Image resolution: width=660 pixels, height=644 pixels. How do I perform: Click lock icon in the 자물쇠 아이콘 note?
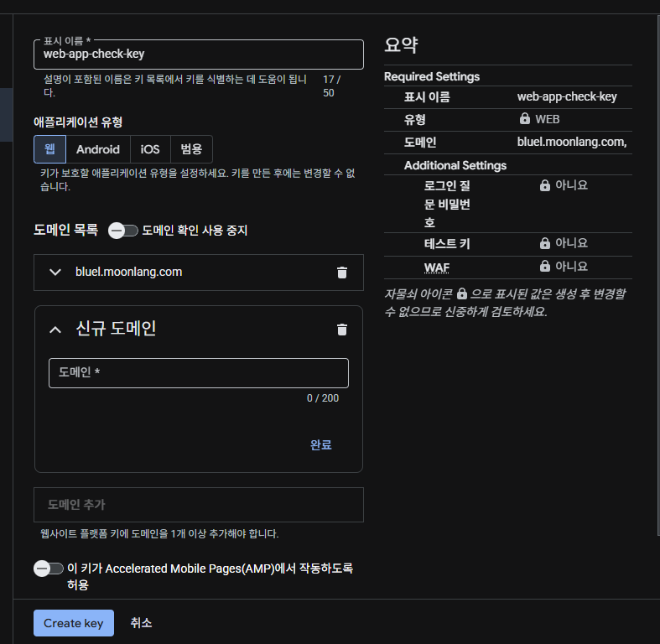click(x=462, y=293)
